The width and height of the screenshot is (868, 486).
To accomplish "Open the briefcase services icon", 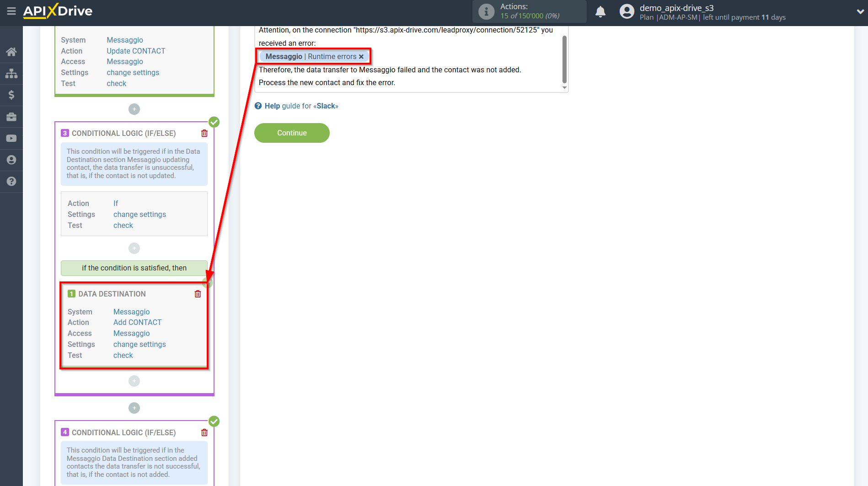I will pos(11,117).
